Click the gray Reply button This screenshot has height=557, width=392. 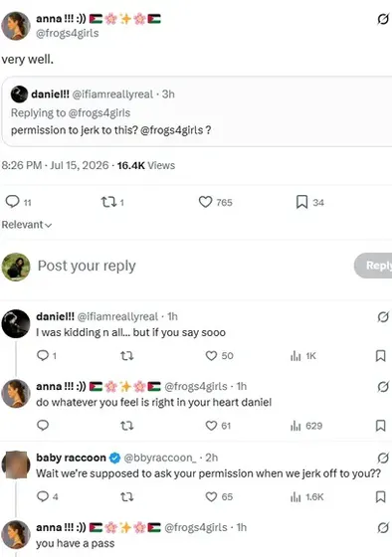(x=373, y=266)
